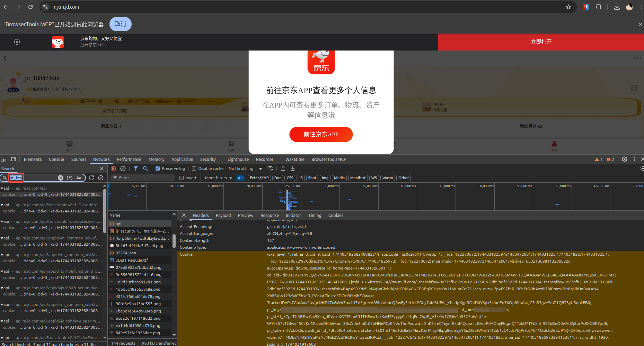This screenshot has height=346, width=644.
Task: Reload the browser page
Action: (x=30, y=7)
